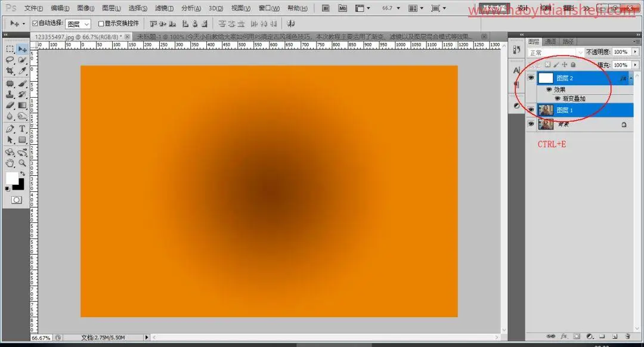644x347 pixels.
Task: Select the 3D Rotate tool
Action: pyautogui.click(x=10, y=153)
